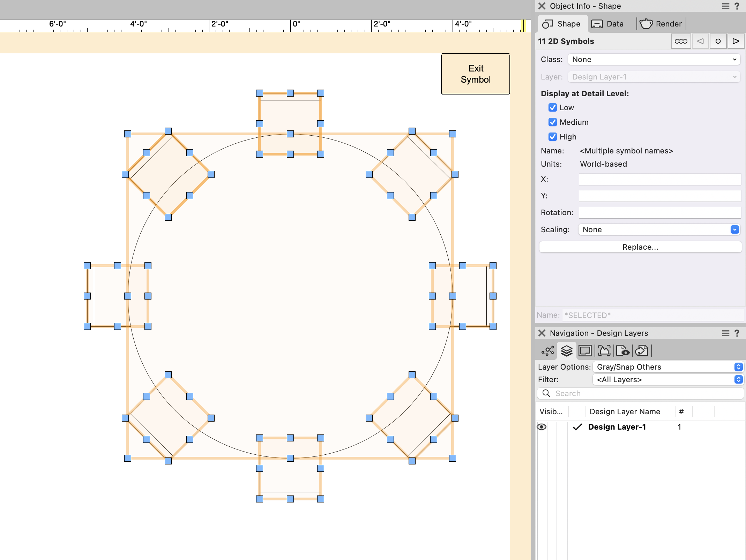This screenshot has height=560, width=746.
Task: Click the search field in Design Layers
Action: coord(640,393)
